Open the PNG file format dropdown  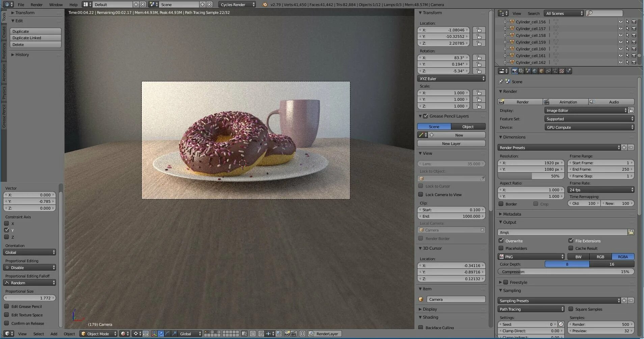tap(531, 257)
